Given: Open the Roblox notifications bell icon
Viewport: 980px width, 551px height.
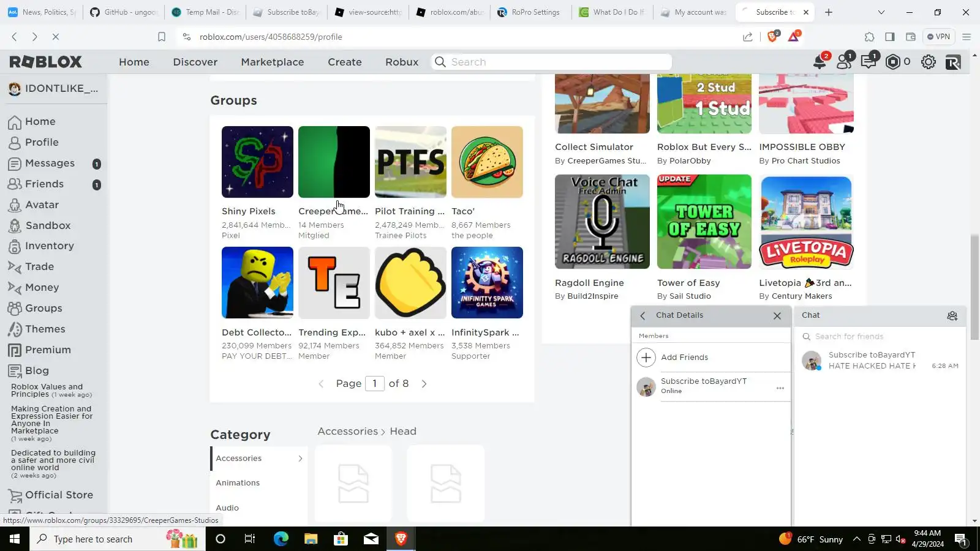Looking at the screenshot, I should pyautogui.click(x=819, y=62).
